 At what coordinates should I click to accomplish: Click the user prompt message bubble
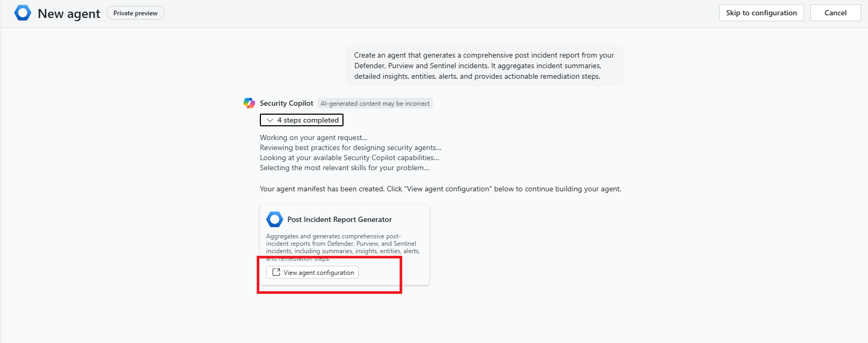click(484, 66)
